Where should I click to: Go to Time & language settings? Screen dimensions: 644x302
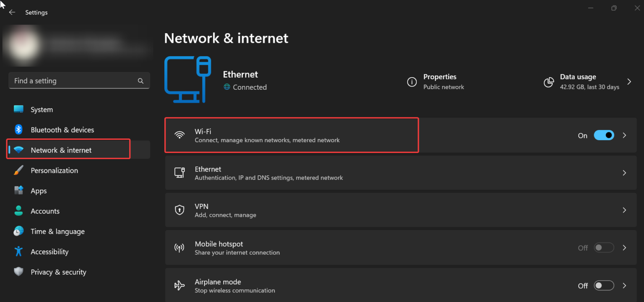click(57, 232)
